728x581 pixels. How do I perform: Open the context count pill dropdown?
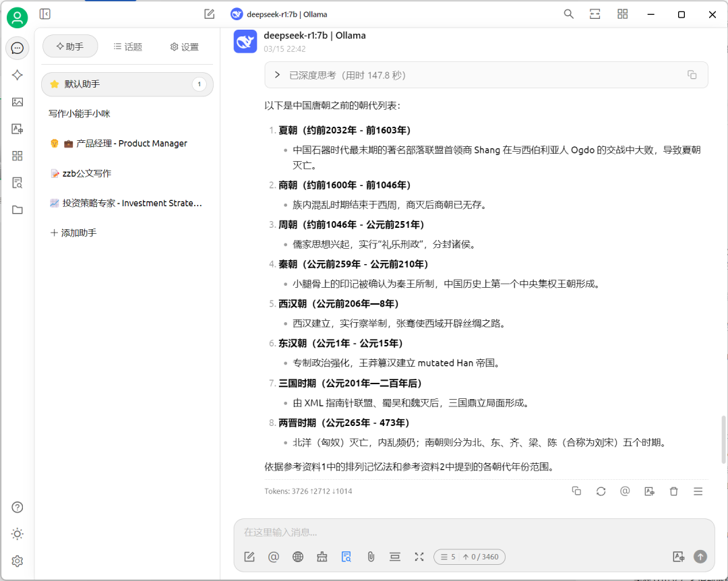click(x=470, y=557)
